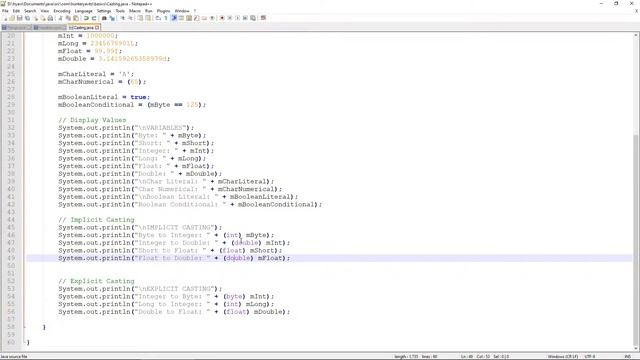Start macro recording with red Record icon

(222, 18)
